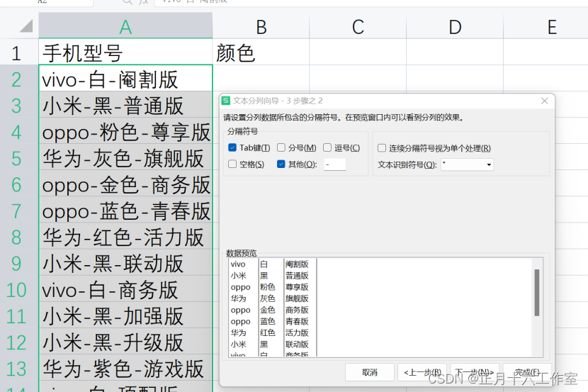Click the 取消 button

click(x=369, y=372)
